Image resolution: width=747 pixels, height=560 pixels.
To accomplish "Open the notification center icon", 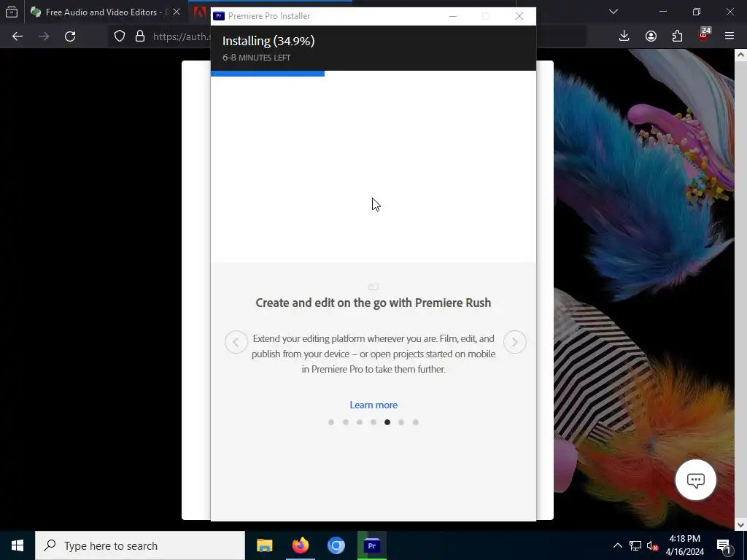I will pos(724,545).
